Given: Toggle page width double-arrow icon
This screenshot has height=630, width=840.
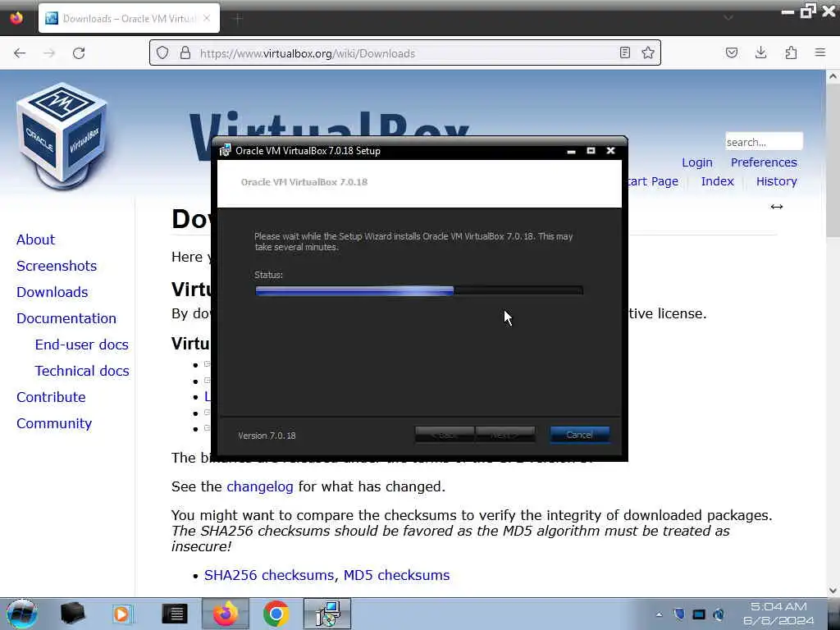Looking at the screenshot, I should pyautogui.click(x=776, y=207).
